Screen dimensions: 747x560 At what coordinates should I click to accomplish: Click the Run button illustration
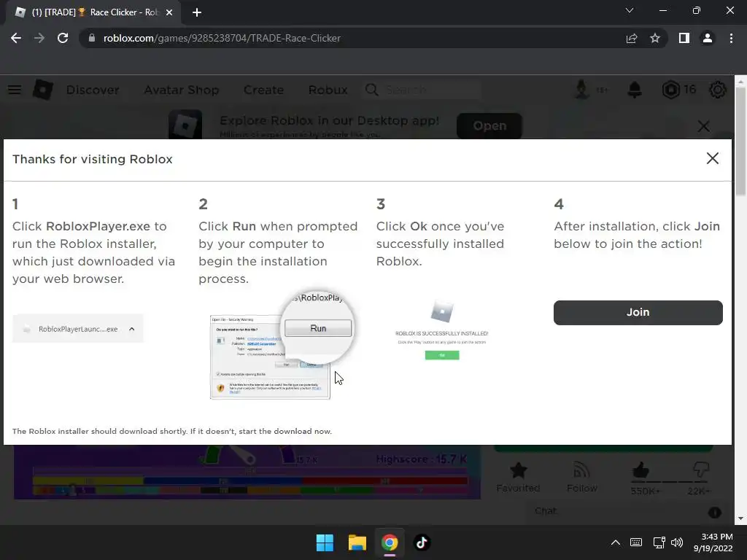[318, 328]
